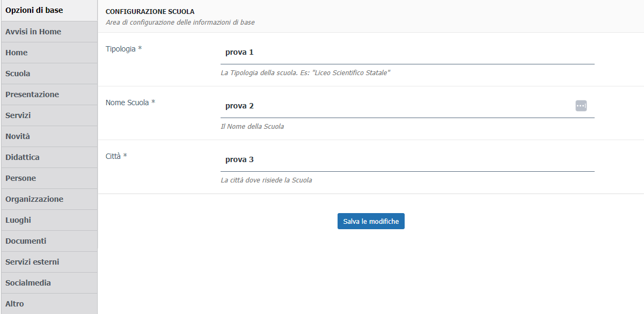Screen dimensions: 644x314
Task: Select the Organizzazione tab
Action: [x=49, y=199]
